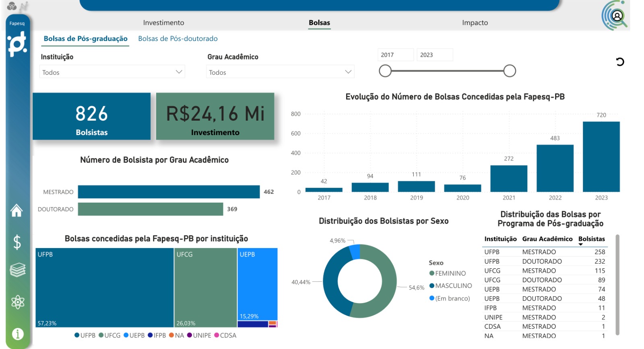
Task: Click the Fapesq logo in sidebar
Action: point(17,44)
